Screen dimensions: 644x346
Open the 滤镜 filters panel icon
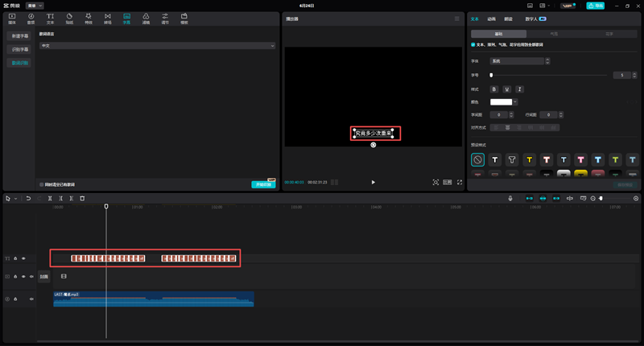[x=146, y=17]
